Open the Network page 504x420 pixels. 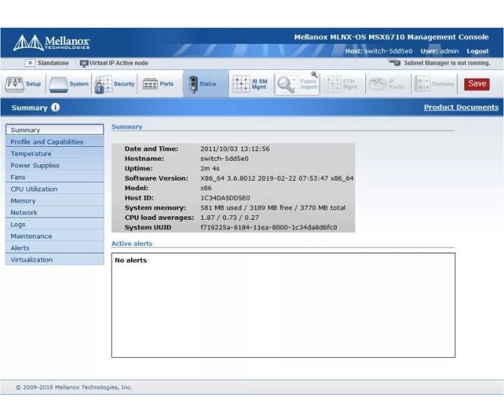[55, 212]
